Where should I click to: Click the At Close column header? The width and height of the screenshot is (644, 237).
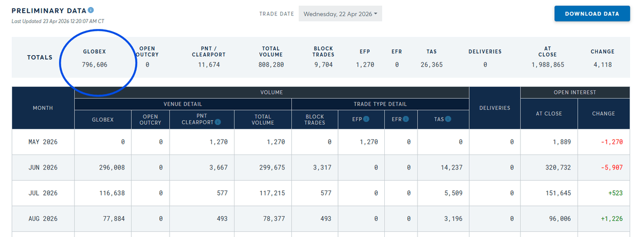point(549,114)
